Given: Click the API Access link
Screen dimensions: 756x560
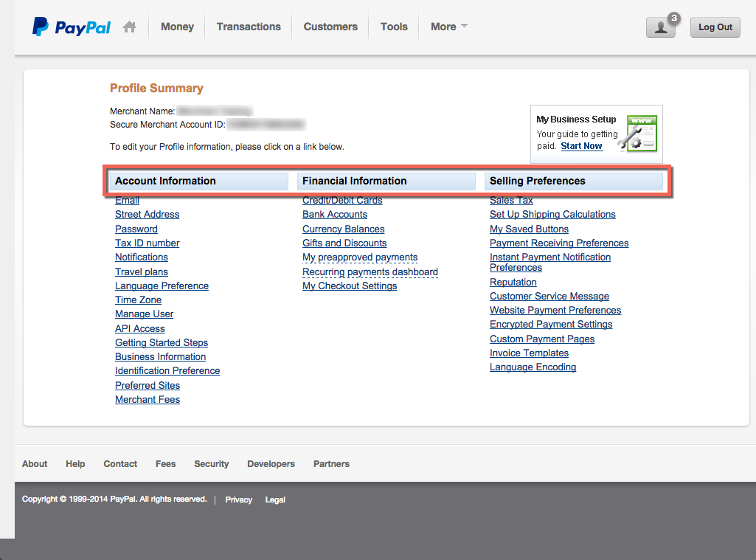Looking at the screenshot, I should [140, 328].
